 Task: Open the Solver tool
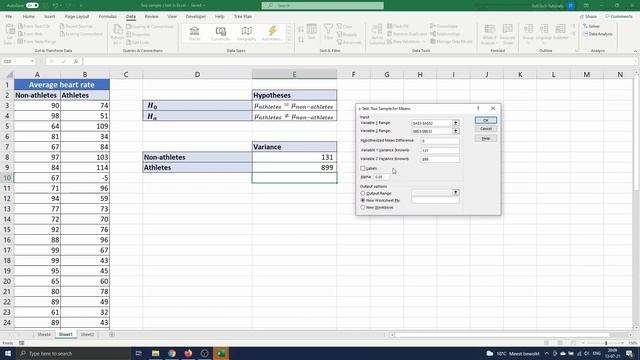(591, 26)
